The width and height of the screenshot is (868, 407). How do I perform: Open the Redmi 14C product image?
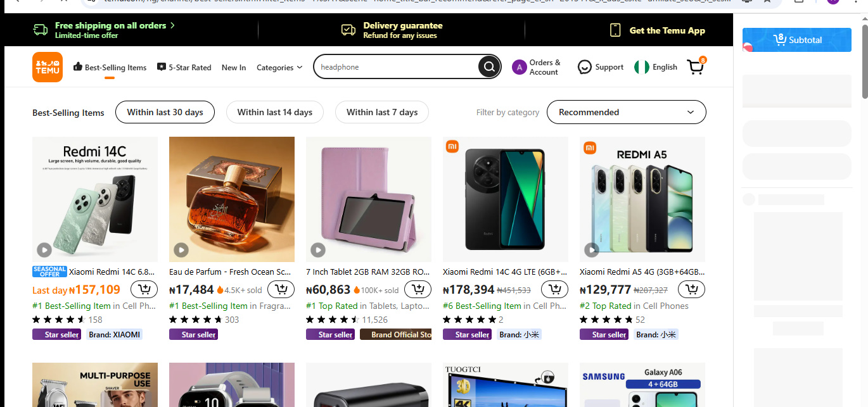click(95, 199)
